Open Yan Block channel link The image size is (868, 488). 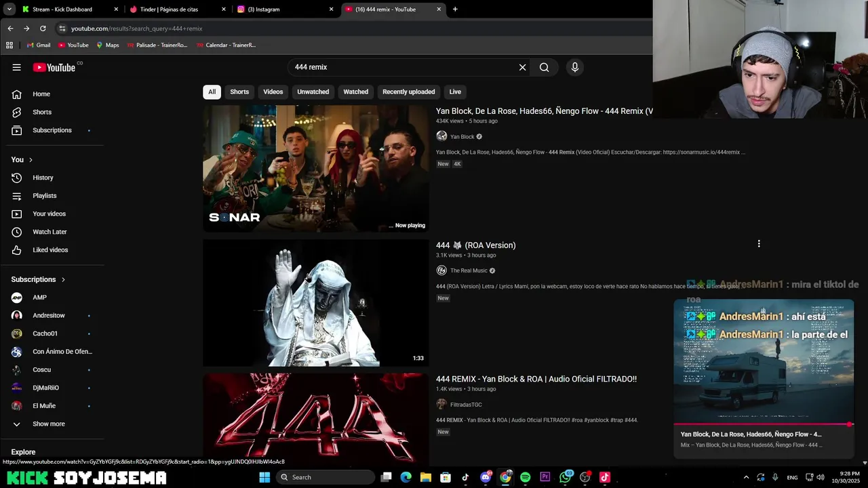pos(462,137)
